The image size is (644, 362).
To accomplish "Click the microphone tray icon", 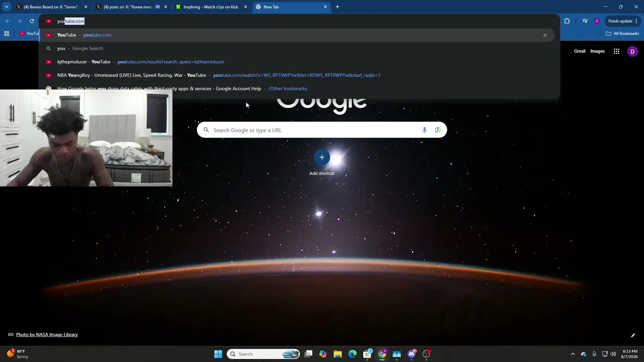I will point(594,354).
